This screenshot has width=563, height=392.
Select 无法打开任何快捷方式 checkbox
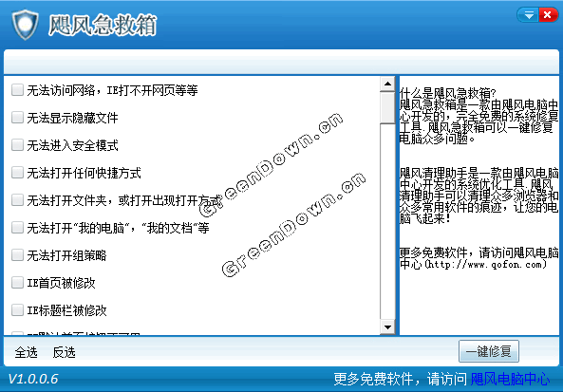(17, 173)
